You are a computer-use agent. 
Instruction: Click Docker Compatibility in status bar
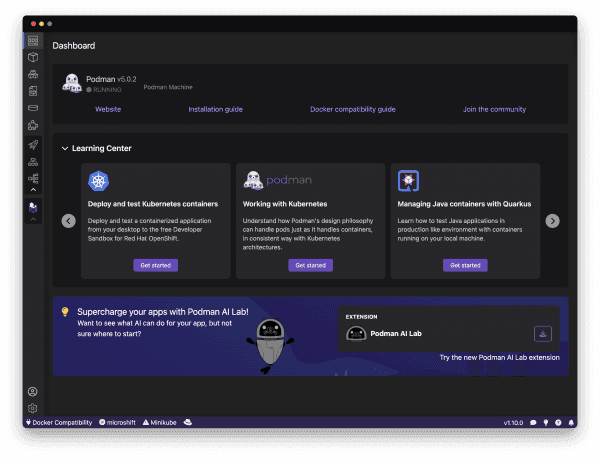tap(59, 422)
